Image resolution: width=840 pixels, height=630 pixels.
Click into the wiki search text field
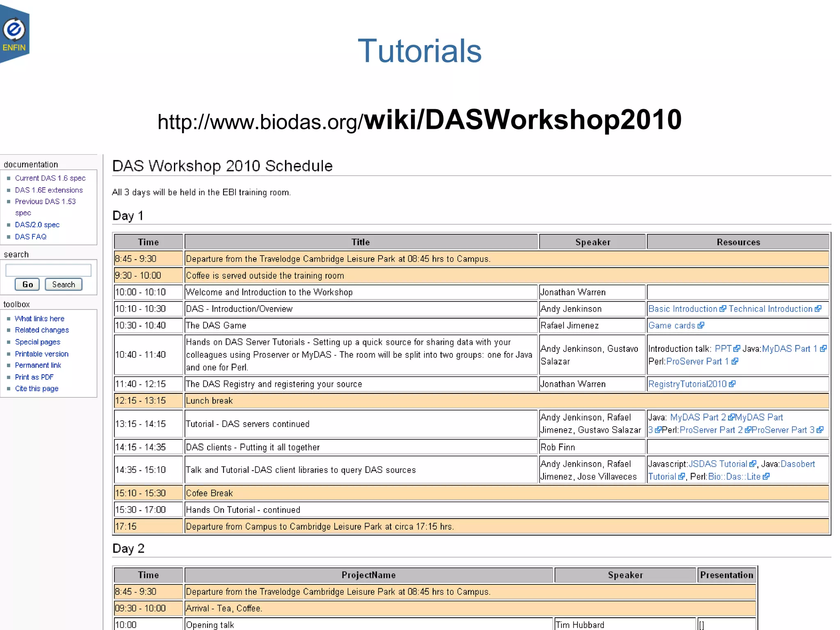(x=48, y=270)
